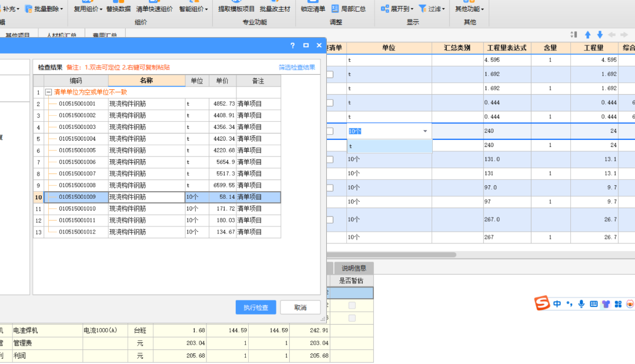Screen dimensions: 635x364
Task: Click the blue move-up arrow icon
Action: pos(587,35)
